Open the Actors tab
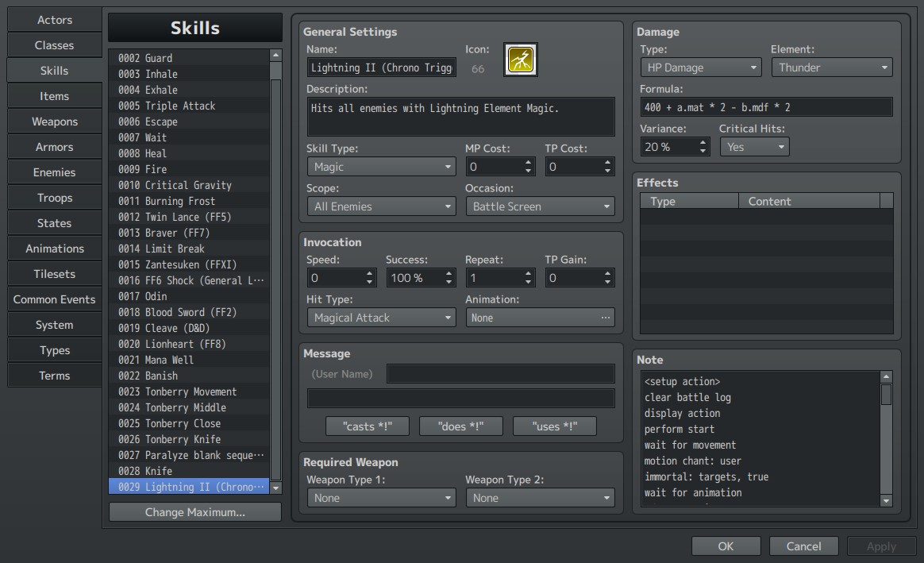Image resolution: width=924 pixels, height=563 pixels. (54, 19)
